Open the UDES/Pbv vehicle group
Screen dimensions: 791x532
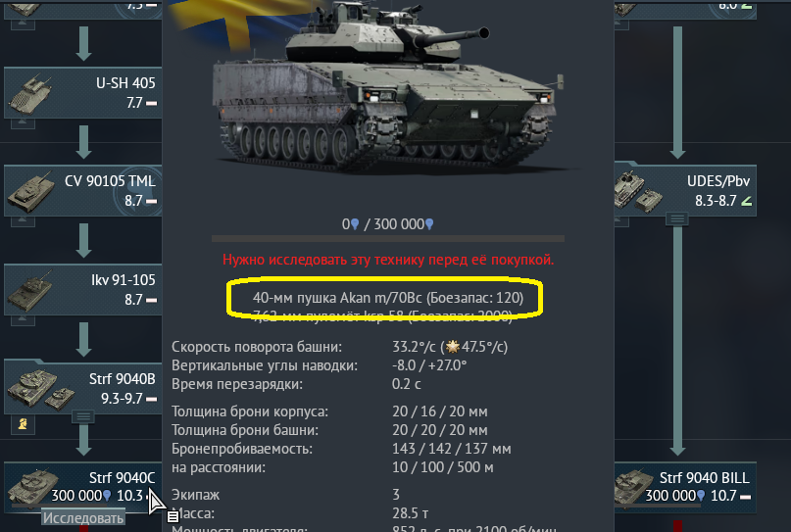pos(685,191)
